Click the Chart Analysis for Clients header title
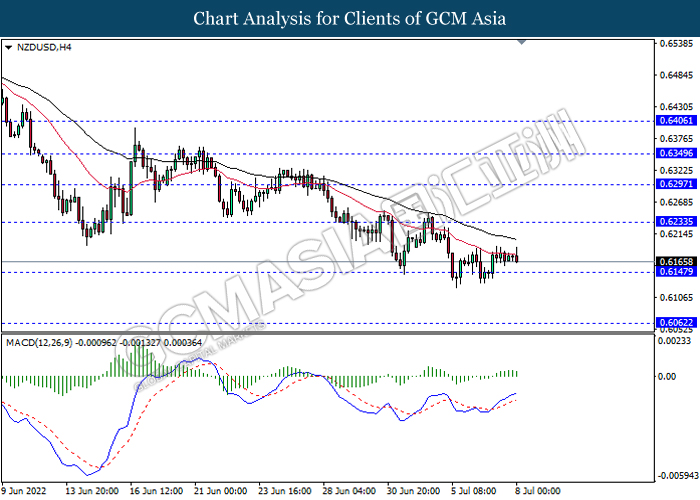The height and width of the screenshot is (500, 700). click(350, 19)
